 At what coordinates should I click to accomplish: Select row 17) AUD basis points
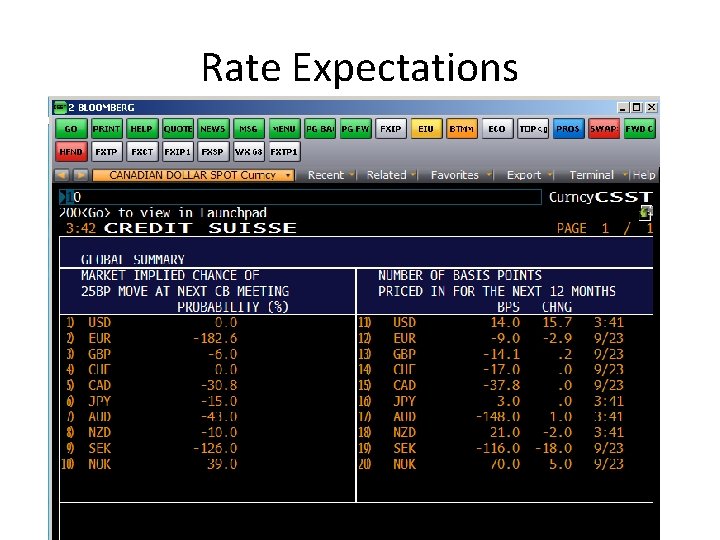[x=491, y=417]
